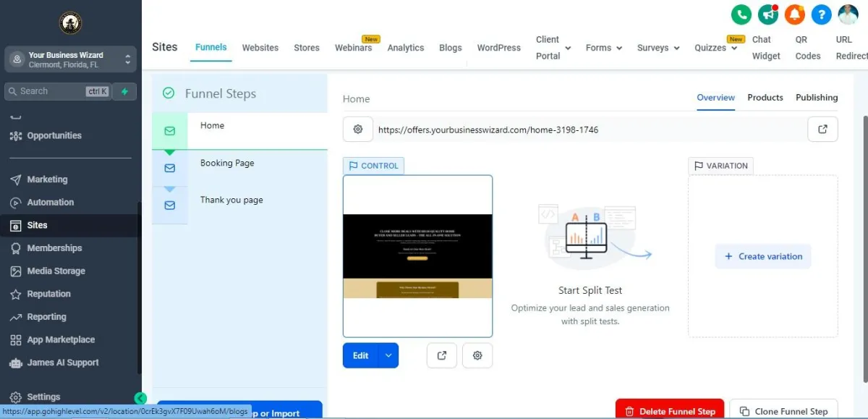Click Clone Funnel Step button

[x=783, y=411]
